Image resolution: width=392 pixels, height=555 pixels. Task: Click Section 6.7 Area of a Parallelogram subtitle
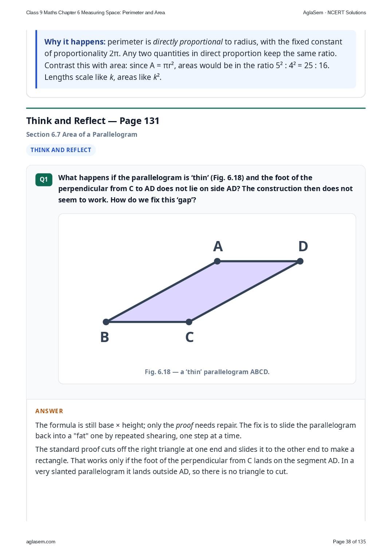pos(82,134)
